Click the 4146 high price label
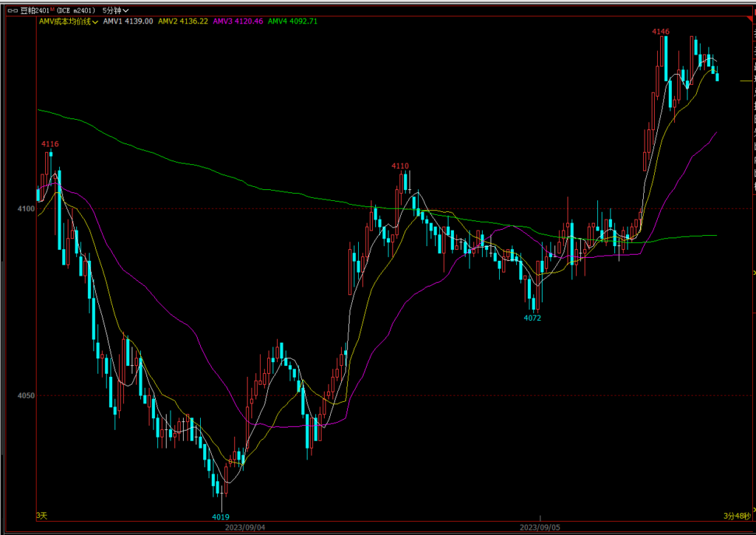Image resolution: width=756 pixels, height=535 pixels. (660, 32)
